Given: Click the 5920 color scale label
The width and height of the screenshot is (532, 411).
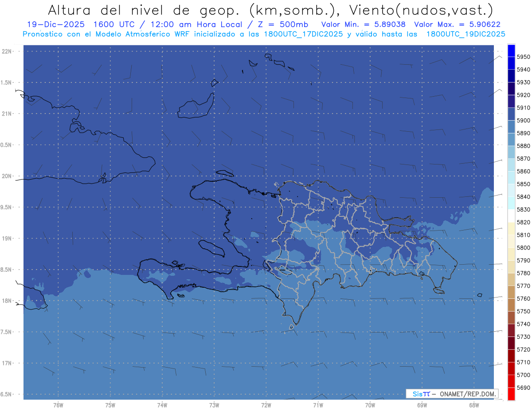Looking at the screenshot, I should 523,95.
